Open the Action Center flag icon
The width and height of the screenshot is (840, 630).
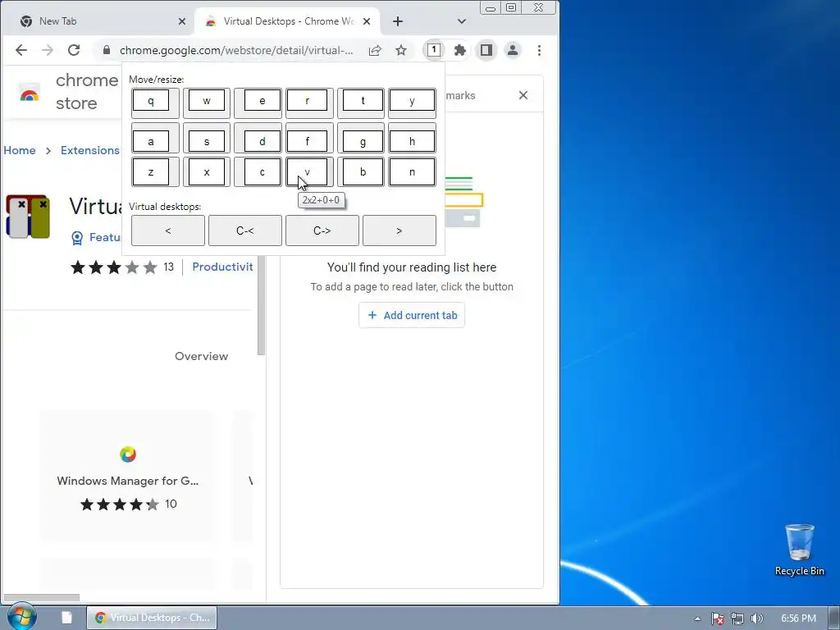[717, 619]
